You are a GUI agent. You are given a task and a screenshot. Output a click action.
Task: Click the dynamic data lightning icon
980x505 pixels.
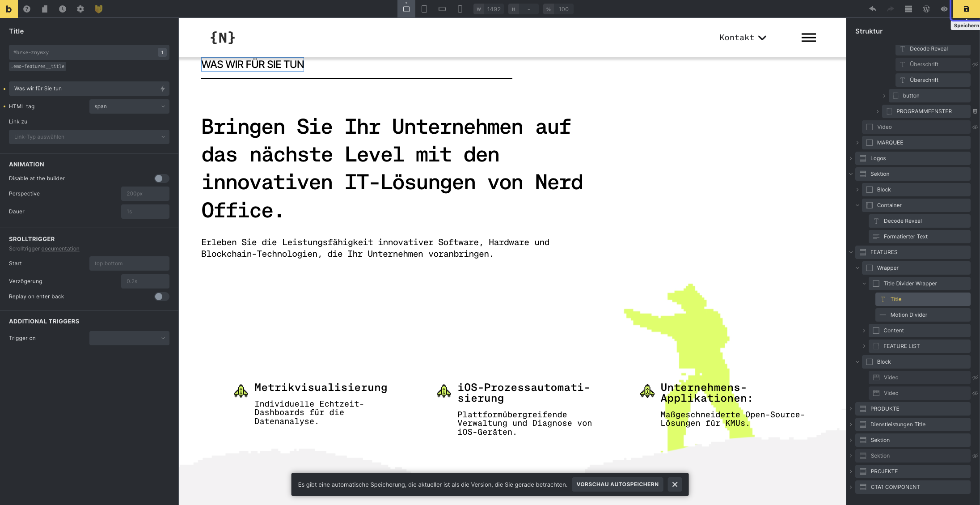click(x=163, y=89)
